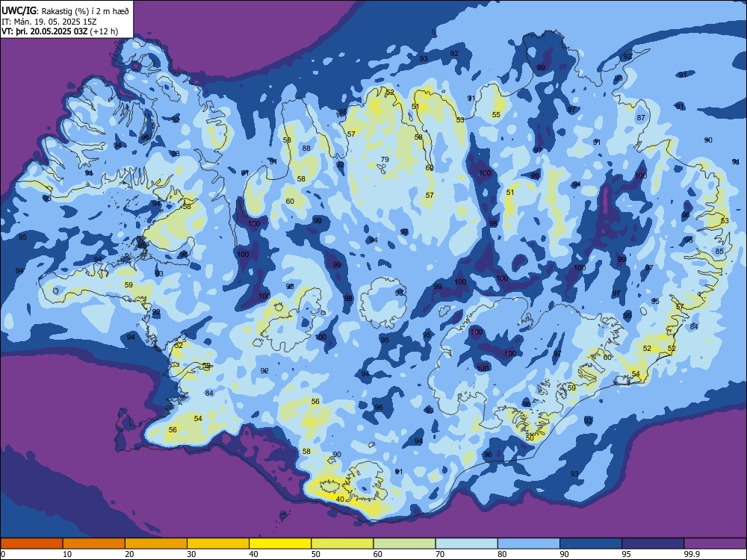Screen dimensions: 747x560
Task: Click the '70' legend scale label
Action: (440, 554)
